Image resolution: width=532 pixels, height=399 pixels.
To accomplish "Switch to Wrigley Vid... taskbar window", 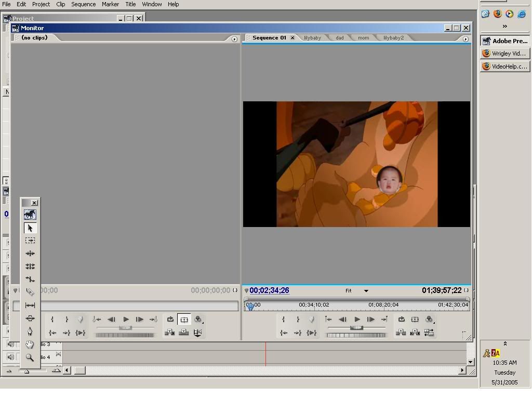I will click(x=505, y=54).
